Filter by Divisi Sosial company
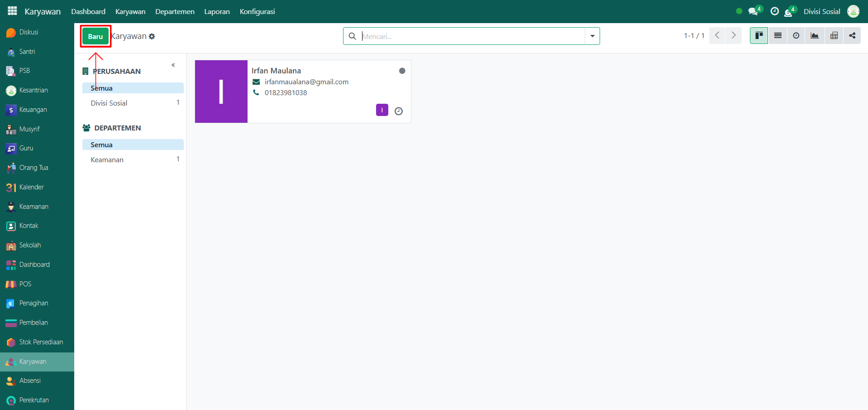The height and width of the screenshot is (410, 868). click(x=109, y=103)
